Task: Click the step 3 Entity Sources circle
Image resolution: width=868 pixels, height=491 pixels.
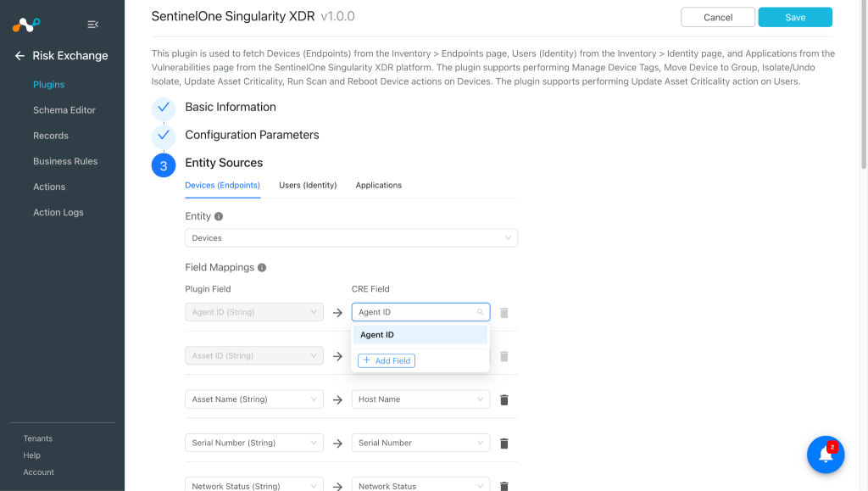Action: pyautogui.click(x=164, y=165)
